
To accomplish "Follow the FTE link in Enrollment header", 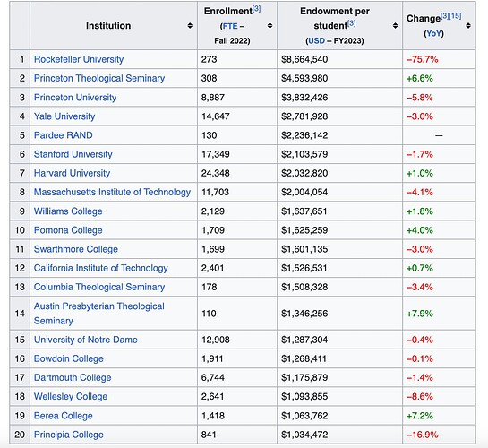I will click(x=230, y=26).
